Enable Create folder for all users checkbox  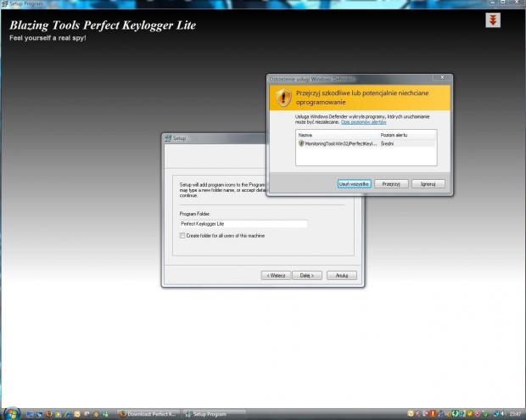tap(182, 236)
